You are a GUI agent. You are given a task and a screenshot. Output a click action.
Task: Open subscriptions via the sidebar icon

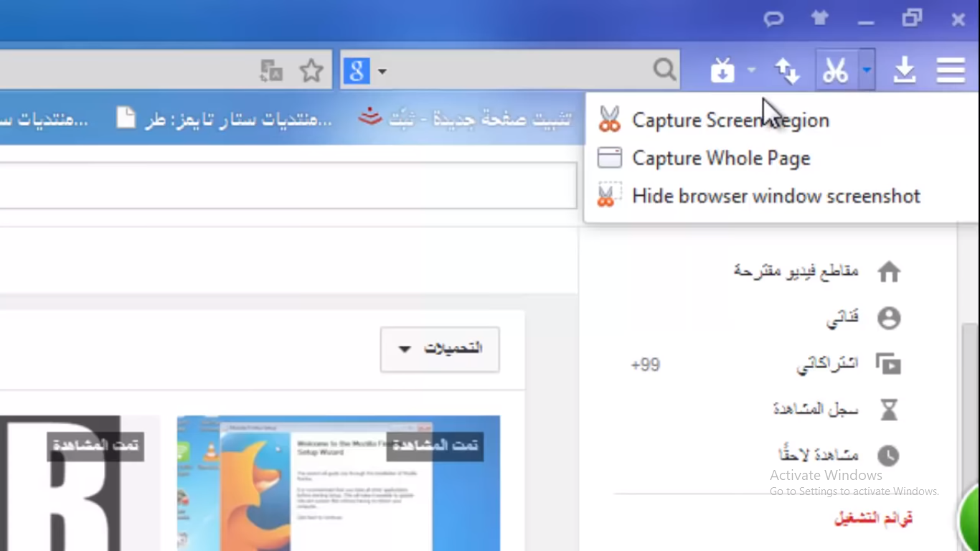(890, 364)
